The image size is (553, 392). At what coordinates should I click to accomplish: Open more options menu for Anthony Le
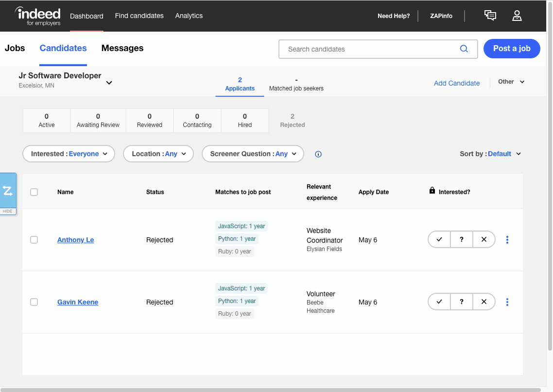tap(507, 239)
